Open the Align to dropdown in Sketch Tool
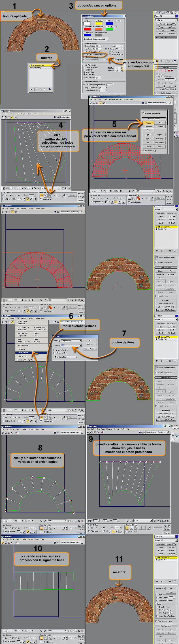The height and width of the screenshot is (644, 179). 71,345
